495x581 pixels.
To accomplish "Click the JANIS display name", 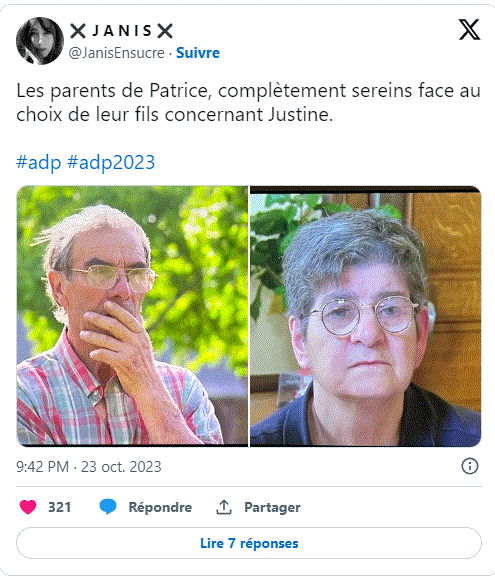I will pos(122,30).
